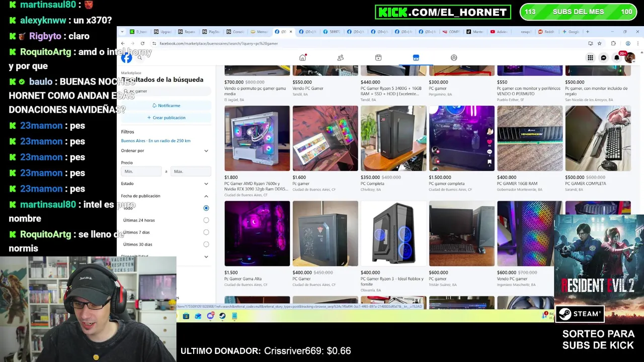The height and width of the screenshot is (362, 644).
Task: Click the 'Notificarme' button
Action: point(166,106)
